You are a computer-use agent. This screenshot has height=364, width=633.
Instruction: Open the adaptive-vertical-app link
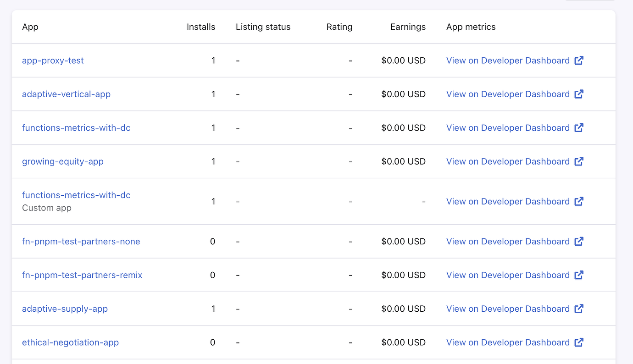pos(66,94)
